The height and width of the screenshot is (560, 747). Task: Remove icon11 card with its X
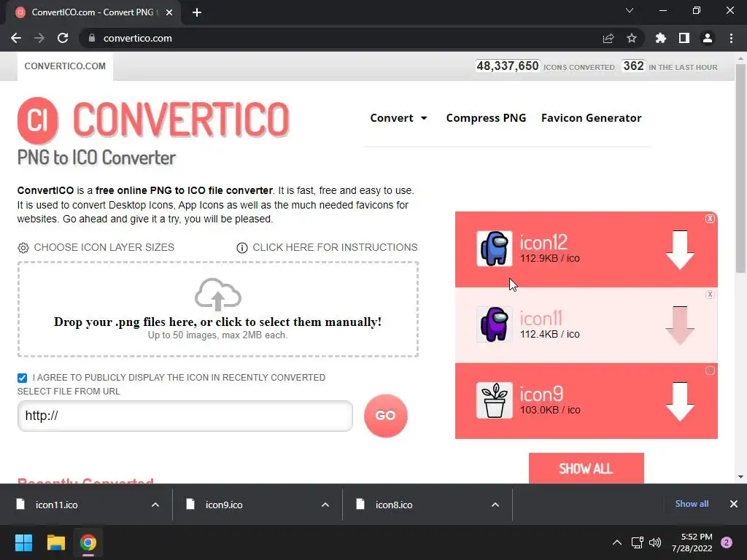pyautogui.click(x=710, y=295)
